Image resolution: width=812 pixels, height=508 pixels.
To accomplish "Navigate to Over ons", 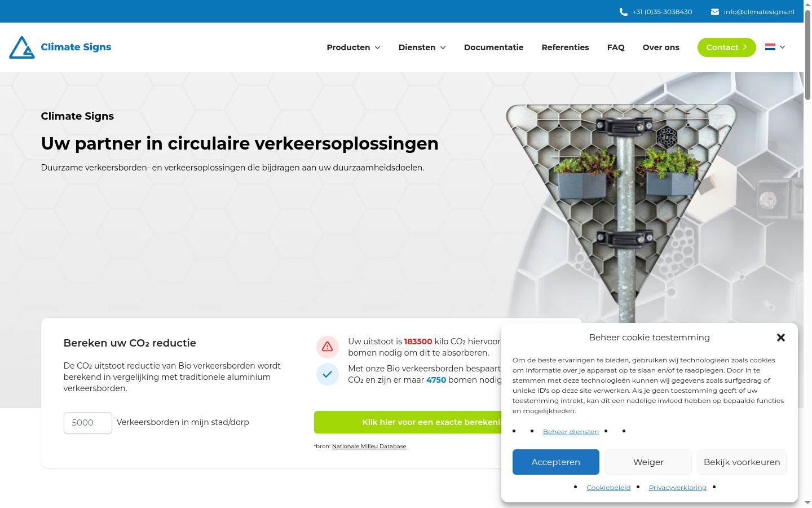I will [661, 47].
